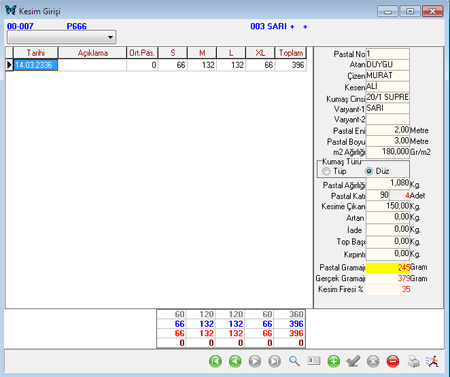Print with the printer icon
The height and width of the screenshot is (377, 450).
(413, 361)
